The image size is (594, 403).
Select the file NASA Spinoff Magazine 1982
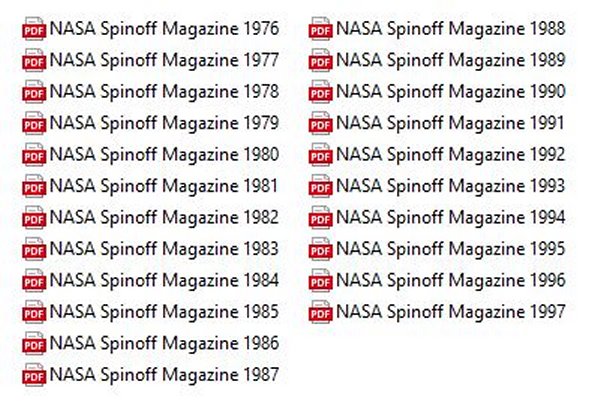164,218
